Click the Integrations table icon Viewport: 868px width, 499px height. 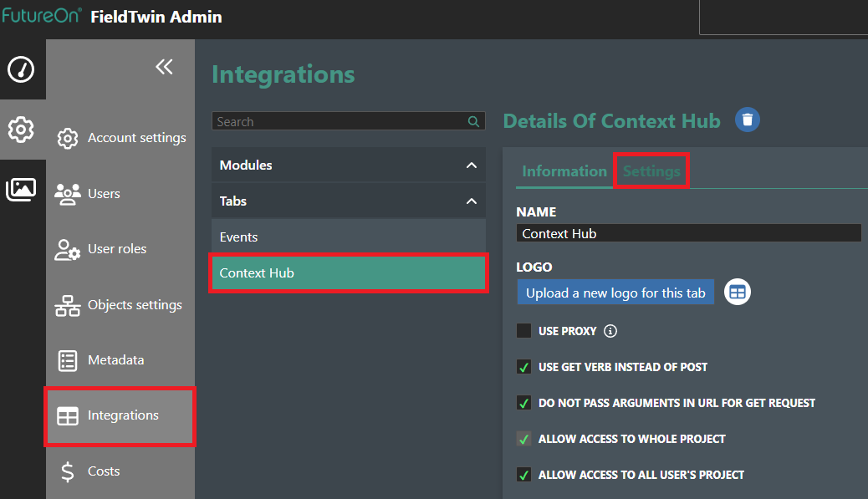68,416
